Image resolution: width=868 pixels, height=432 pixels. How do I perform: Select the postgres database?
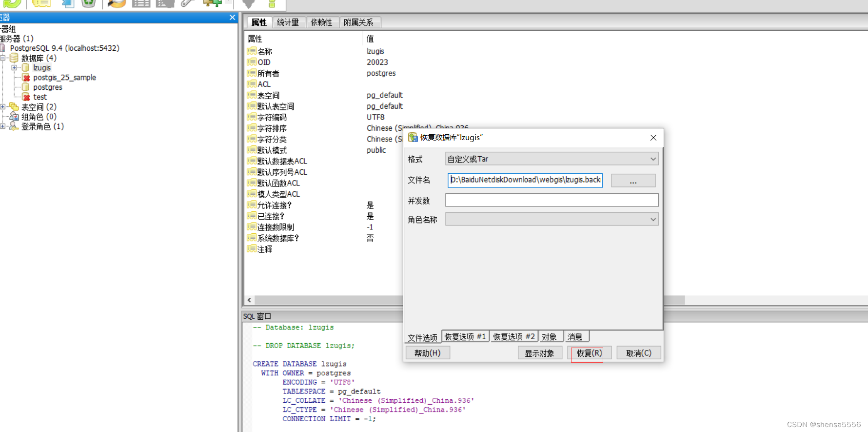[x=48, y=87]
